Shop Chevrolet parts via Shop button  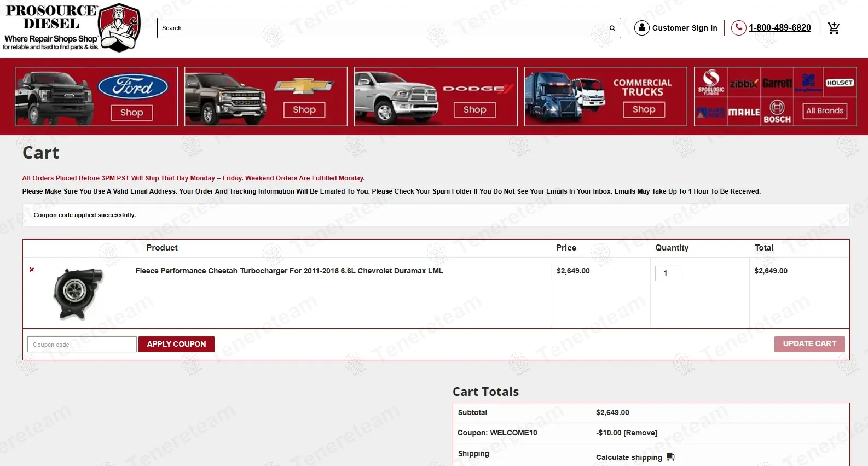(x=304, y=110)
